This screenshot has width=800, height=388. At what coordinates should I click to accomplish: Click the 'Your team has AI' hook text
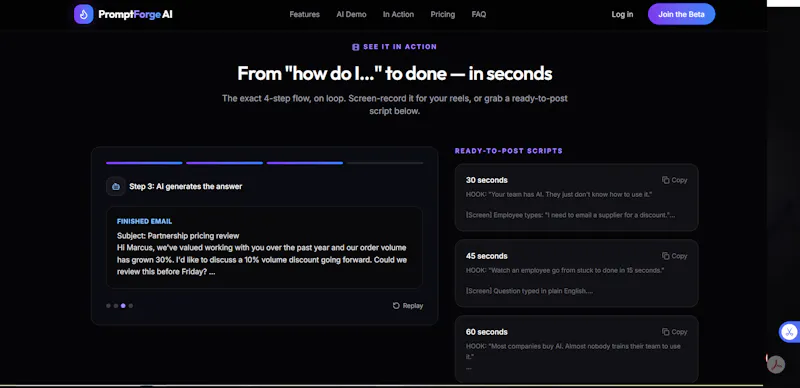click(x=559, y=195)
